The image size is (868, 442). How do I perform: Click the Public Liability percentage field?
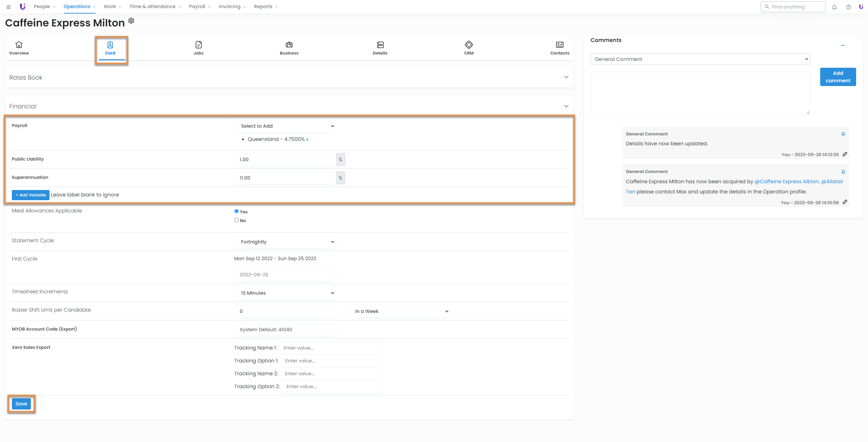[285, 160]
